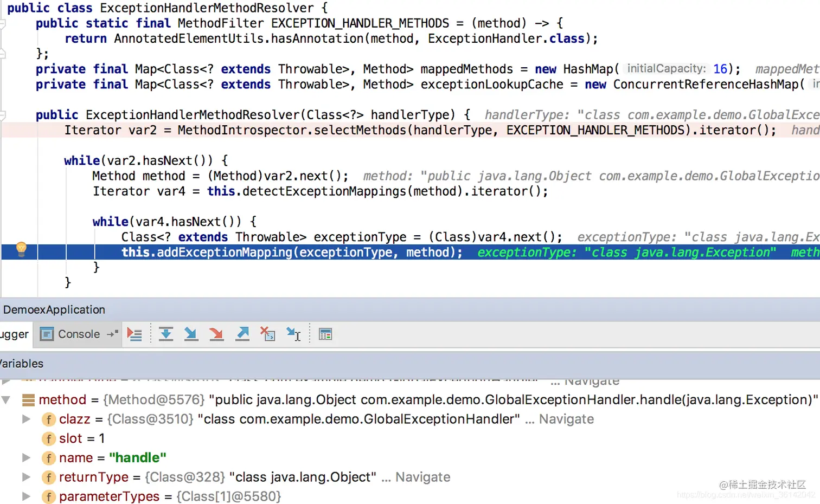820x504 pixels.
Task: Open the Evaluate Expression calculator icon
Action: (325, 334)
